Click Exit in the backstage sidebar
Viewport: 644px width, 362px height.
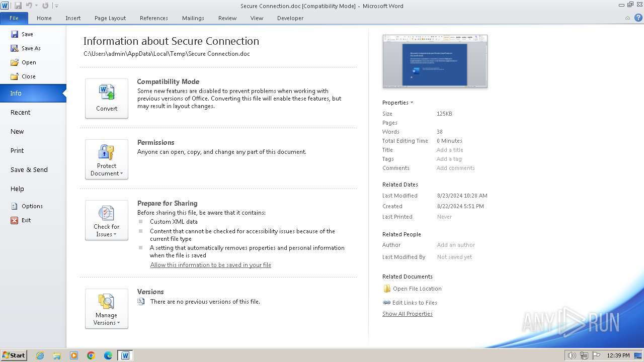pyautogui.click(x=21, y=220)
